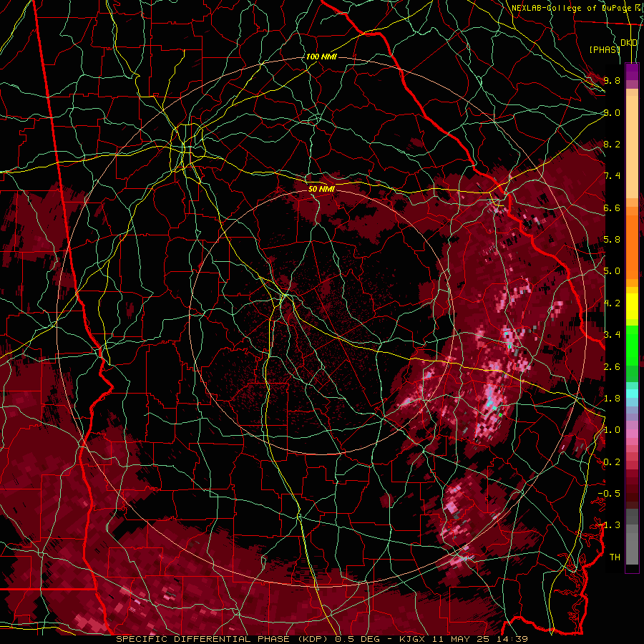Pick the purple swatch atop the color bar

pyautogui.click(x=632, y=72)
